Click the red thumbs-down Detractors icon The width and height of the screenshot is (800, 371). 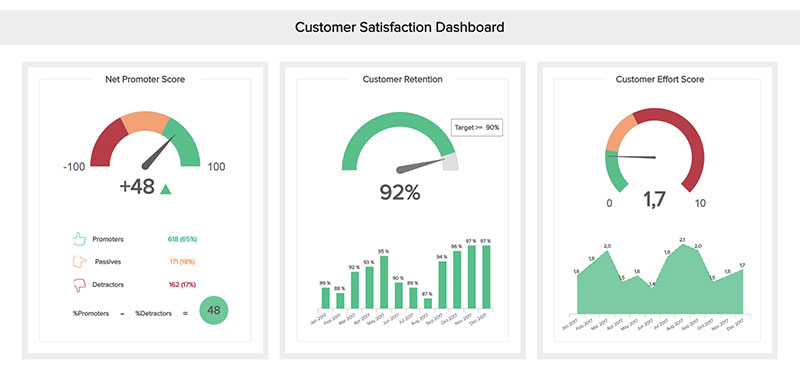[78, 285]
